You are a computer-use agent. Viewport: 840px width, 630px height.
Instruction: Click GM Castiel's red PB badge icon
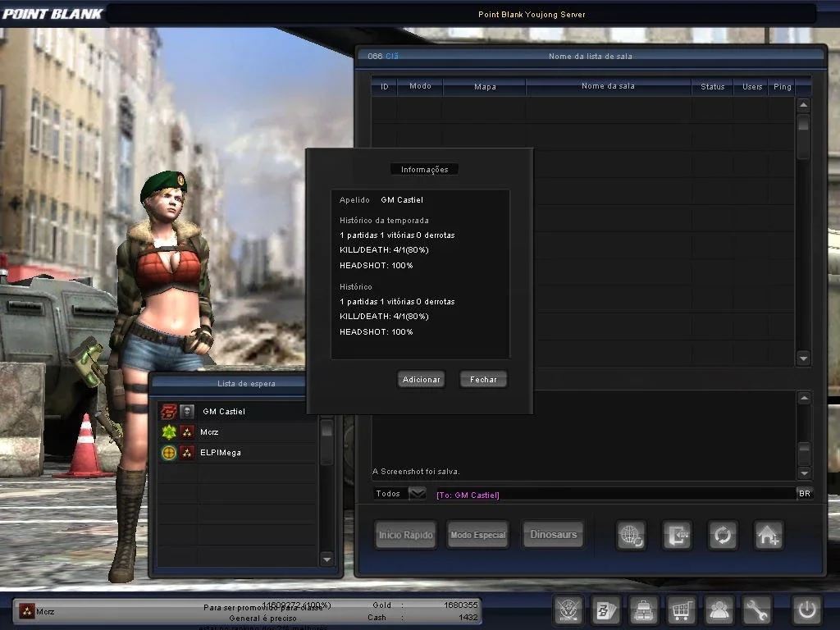pyautogui.click(x=169, y=412)
